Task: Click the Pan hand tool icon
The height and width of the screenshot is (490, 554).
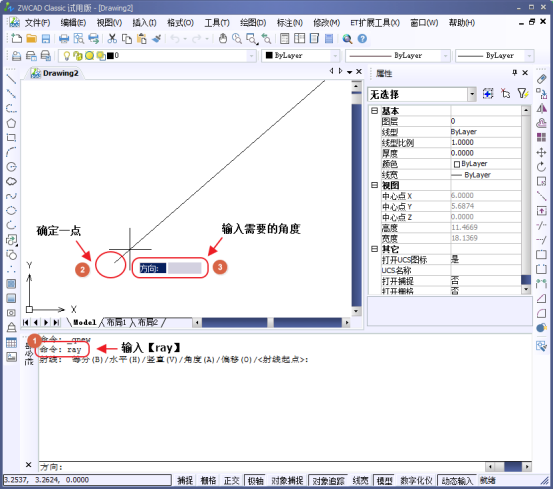Action: tap(223, 39)
